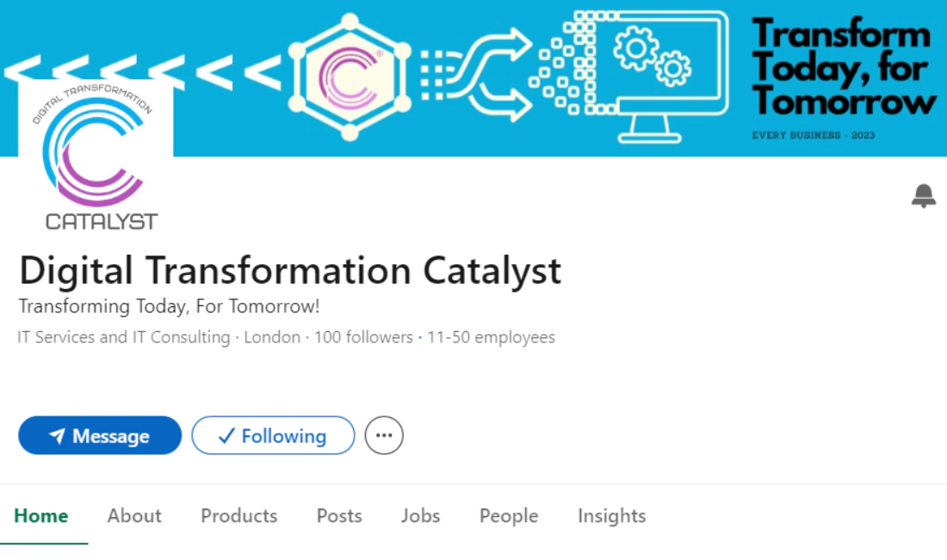Open the three-dot more options menu
947x560 pixels.
point(384,435)
